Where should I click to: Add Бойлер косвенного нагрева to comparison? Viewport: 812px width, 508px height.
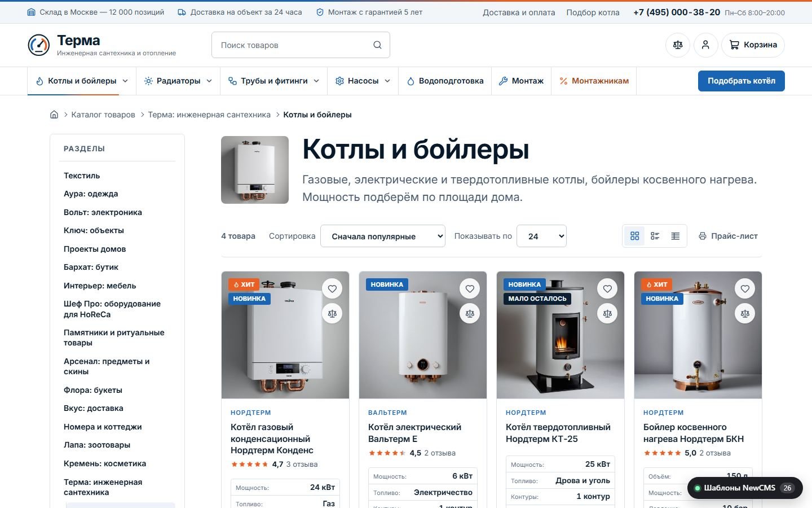745,314
